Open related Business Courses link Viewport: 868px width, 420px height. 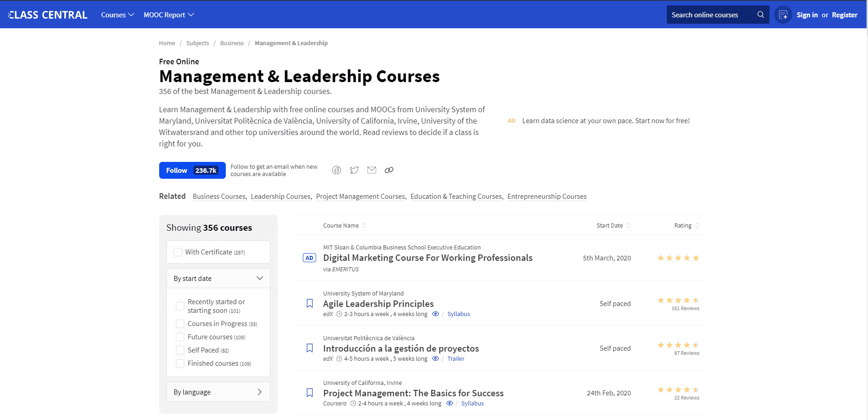pos(219,196)
